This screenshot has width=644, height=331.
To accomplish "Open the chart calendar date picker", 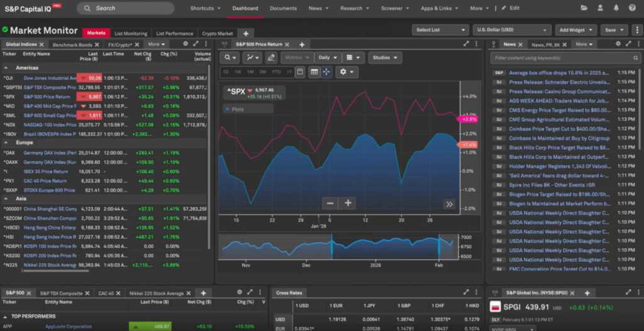I will click(x=300, y=72).
